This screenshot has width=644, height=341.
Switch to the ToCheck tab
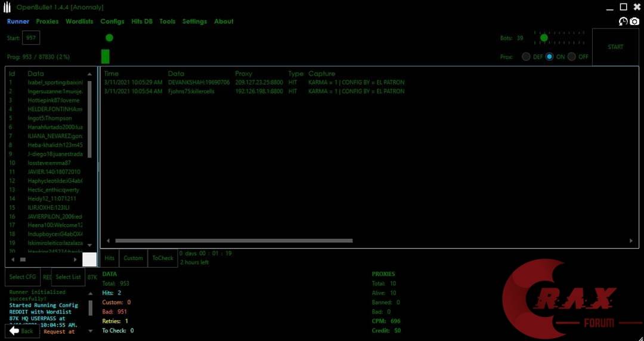click(x=163, y=258)
